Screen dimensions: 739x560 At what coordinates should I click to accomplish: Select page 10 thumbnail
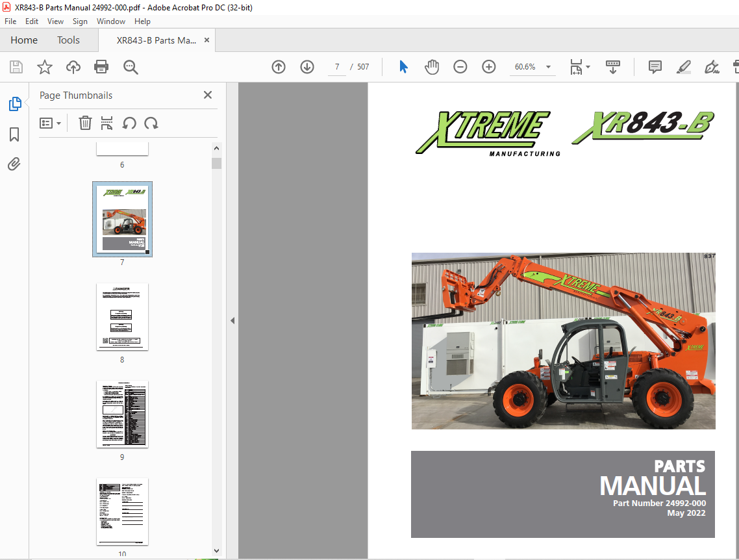[122, 512]
